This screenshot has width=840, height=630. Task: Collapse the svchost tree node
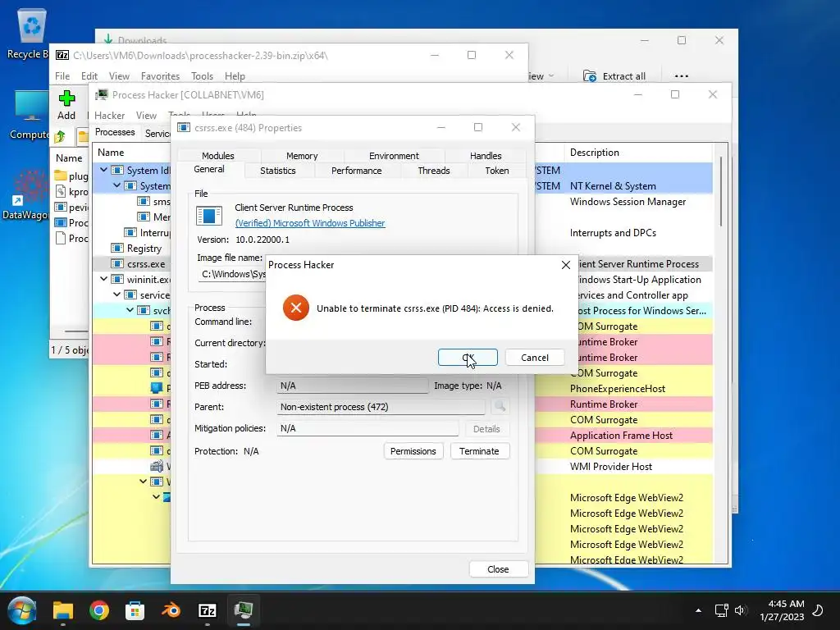click(130, 310)
